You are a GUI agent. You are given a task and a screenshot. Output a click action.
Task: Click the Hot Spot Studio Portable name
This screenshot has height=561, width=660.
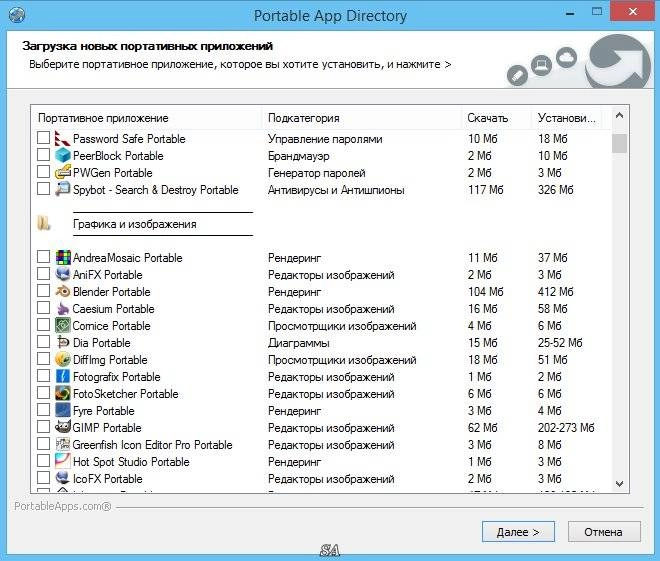(x=131, y=462)
